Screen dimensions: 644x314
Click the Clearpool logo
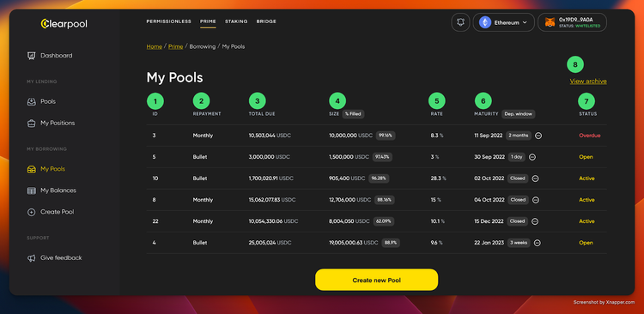64,24
